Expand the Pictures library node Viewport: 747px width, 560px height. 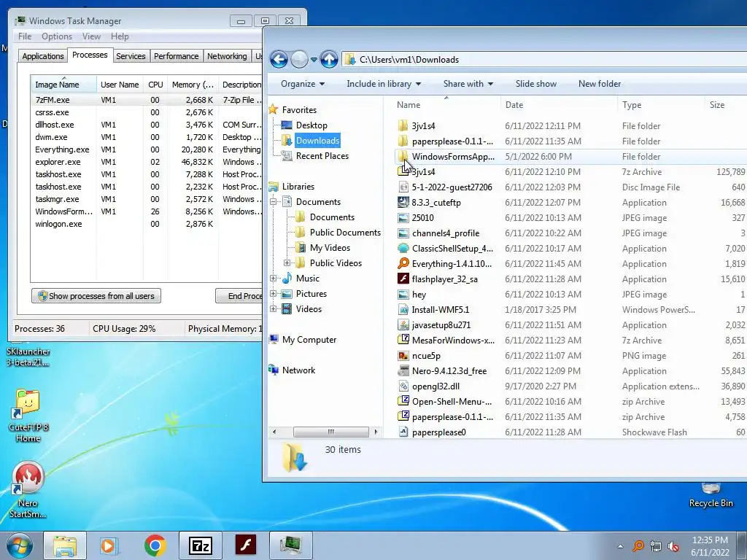273,293
